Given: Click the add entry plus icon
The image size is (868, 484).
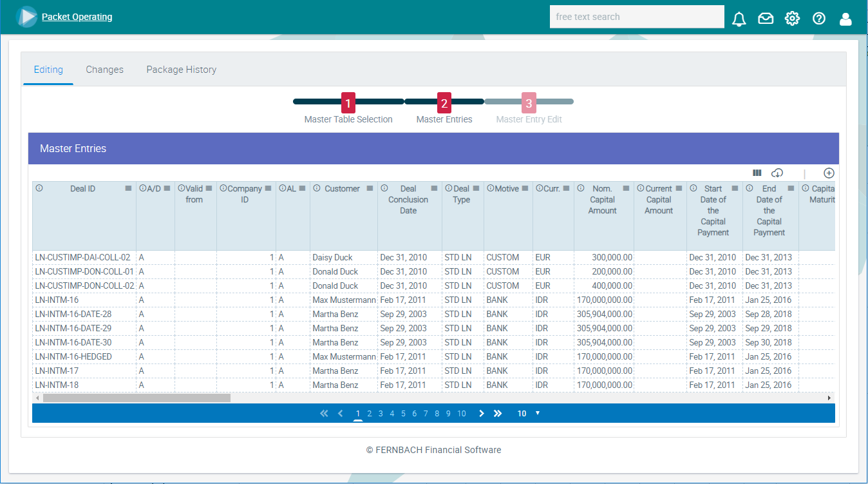Looking at the screenshot, I should click(x=829, y=173).
